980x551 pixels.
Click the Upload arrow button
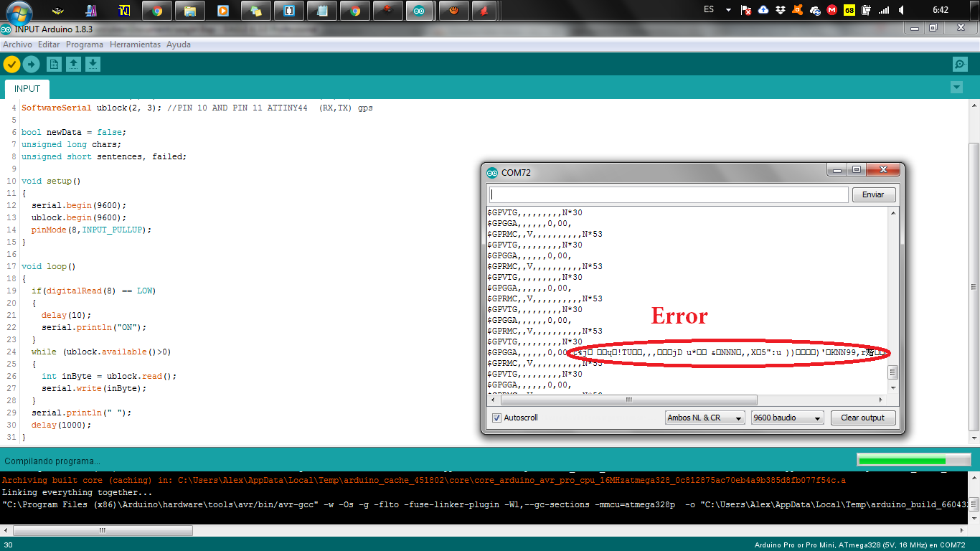[x=31, y=65]
